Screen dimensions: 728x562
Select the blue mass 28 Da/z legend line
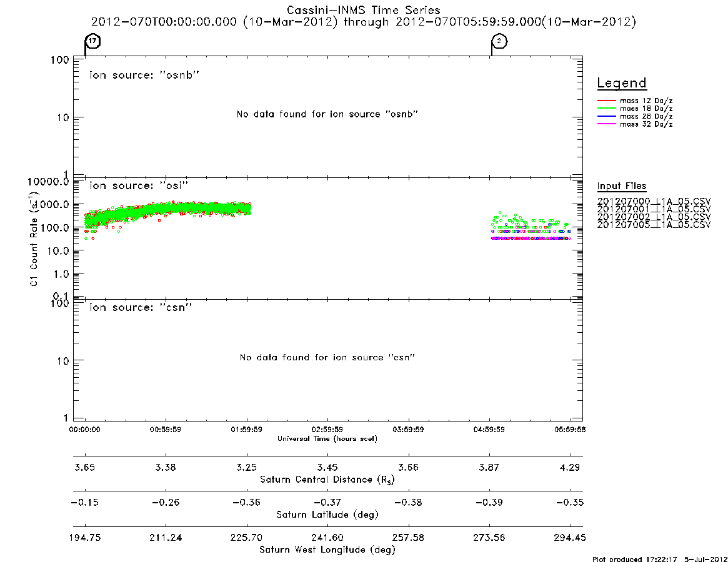(606, 117)
